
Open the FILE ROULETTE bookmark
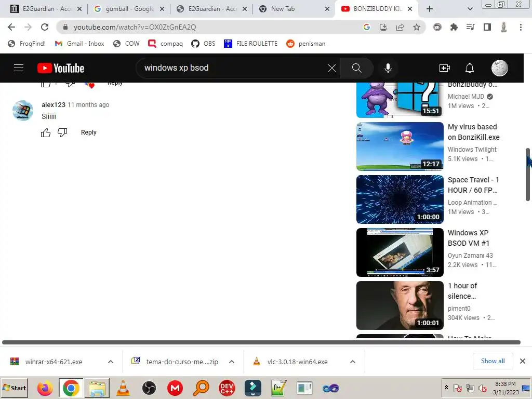click(x=251, y=44)
